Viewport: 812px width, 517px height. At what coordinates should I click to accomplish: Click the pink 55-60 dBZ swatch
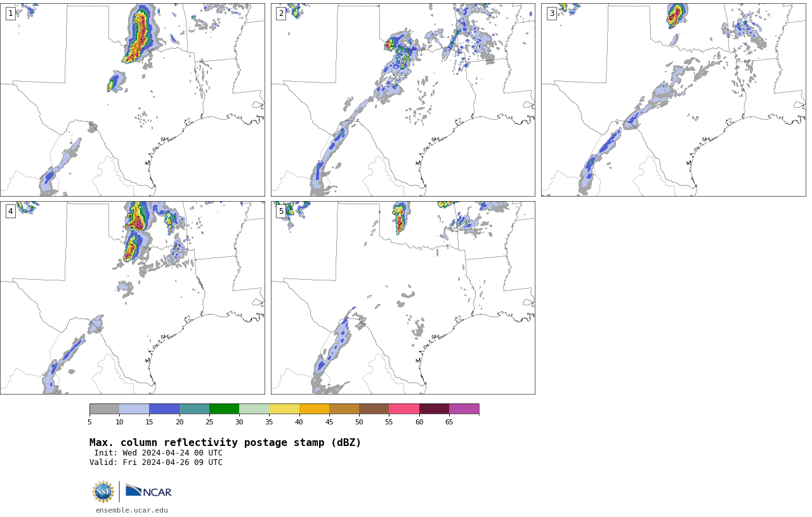click(x=404, y=409)
